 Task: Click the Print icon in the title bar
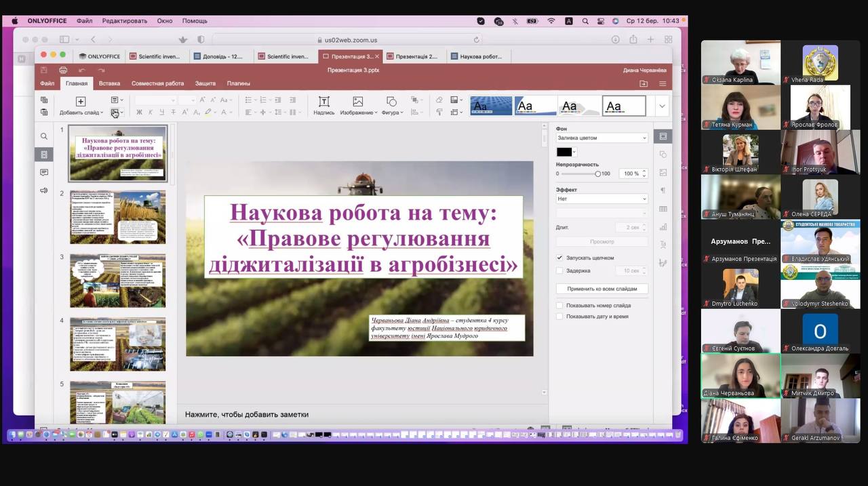pos(63,70)
